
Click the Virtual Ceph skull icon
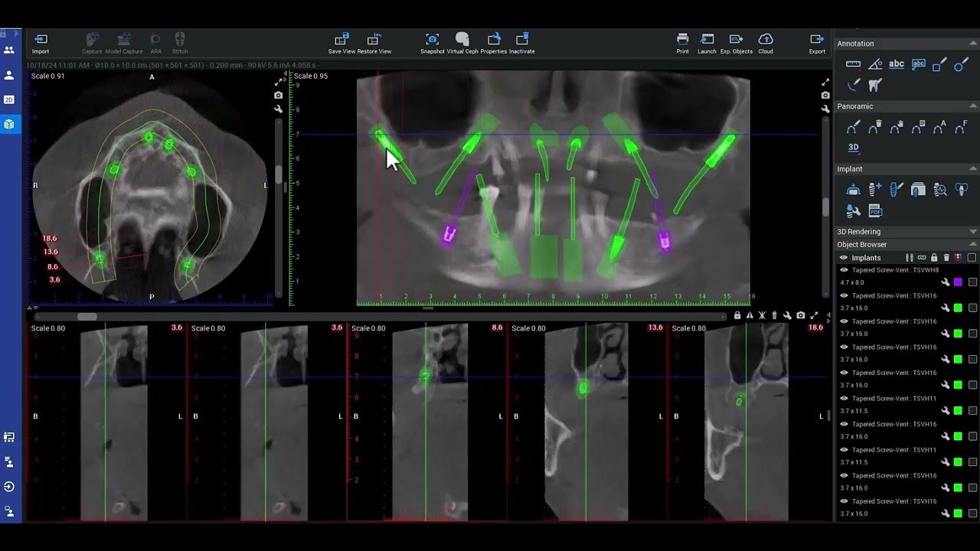462,39
